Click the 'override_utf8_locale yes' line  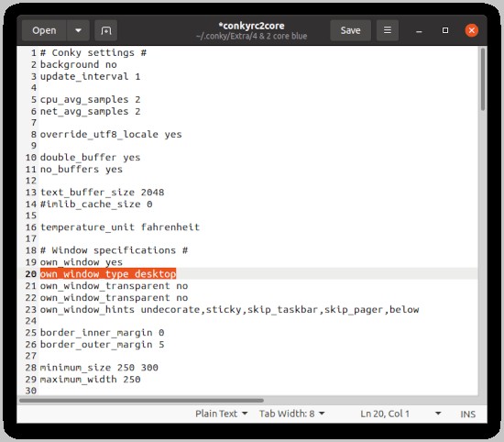(x=111, y=134)
